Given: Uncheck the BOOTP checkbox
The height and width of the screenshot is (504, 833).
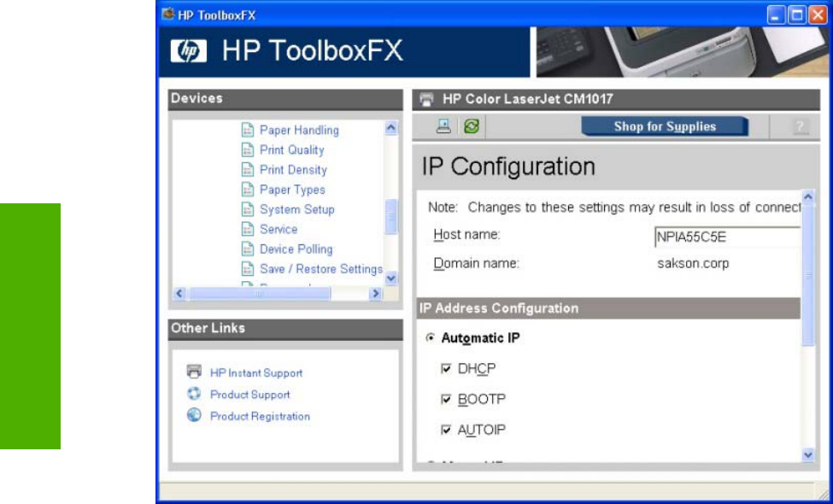Looking at the screenshot, I should pyautogui.click(x=446, y=400).
